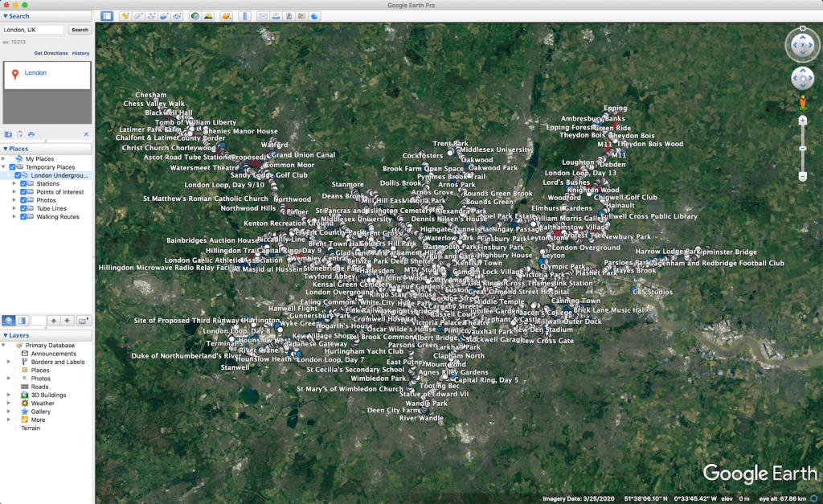
Task: Move selected item down with arrow
Action: point(68,320)
